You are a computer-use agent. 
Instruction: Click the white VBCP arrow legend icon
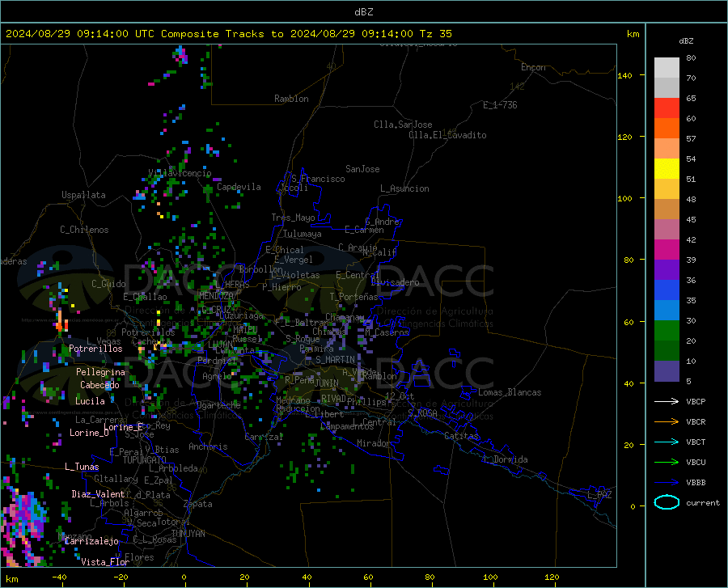point(667,401)
